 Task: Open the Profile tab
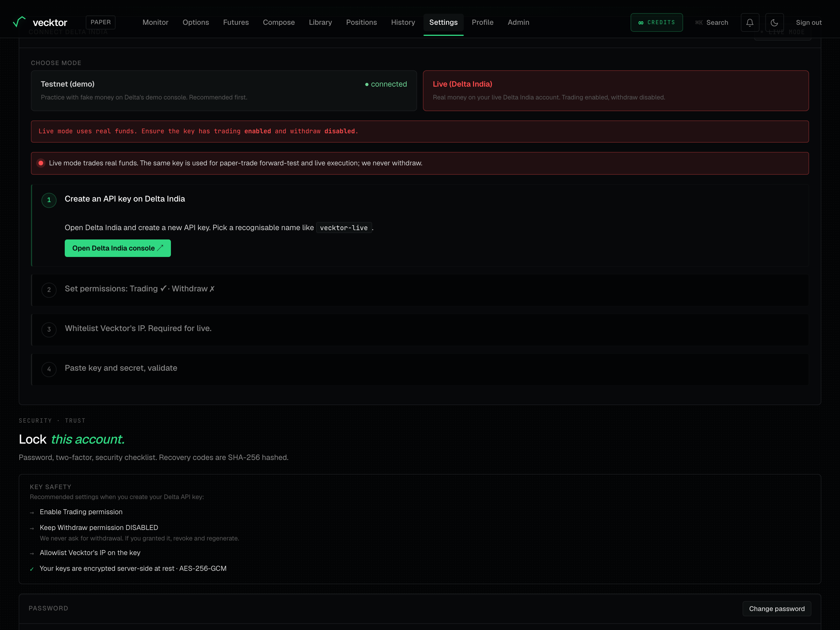[482, 22]
